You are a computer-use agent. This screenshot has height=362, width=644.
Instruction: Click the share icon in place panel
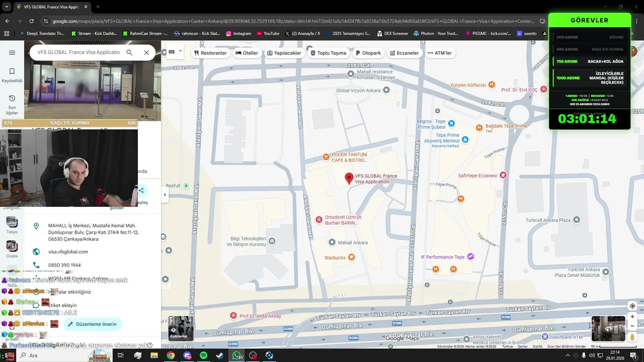click(x=141, y=190)
